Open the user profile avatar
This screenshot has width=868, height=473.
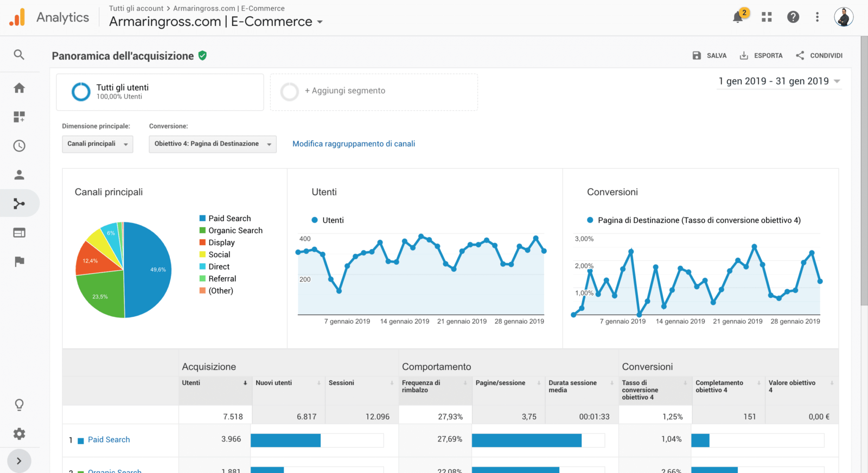tap(844, 17)
